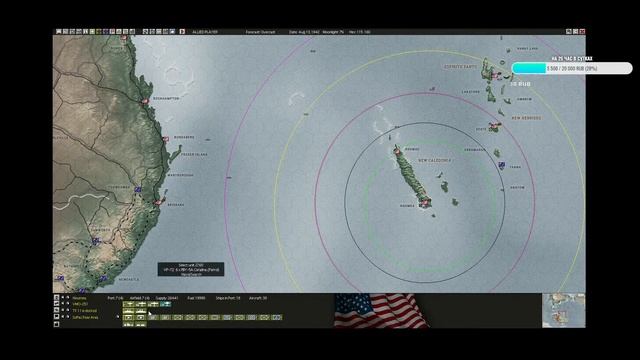Click the donation goal progress bar
This screenshot has height=360, width=640.
pyautogui.click(x=572, y=68)
